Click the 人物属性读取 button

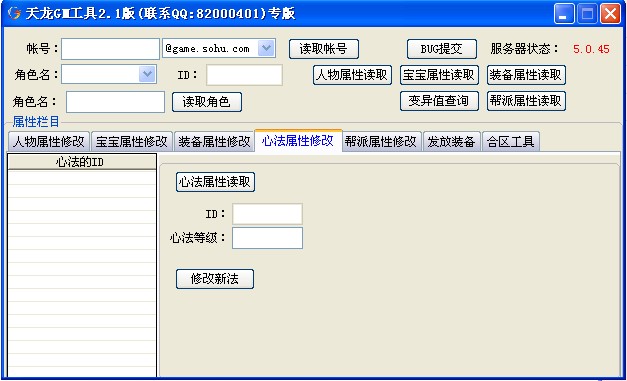(x=352, y=75)
